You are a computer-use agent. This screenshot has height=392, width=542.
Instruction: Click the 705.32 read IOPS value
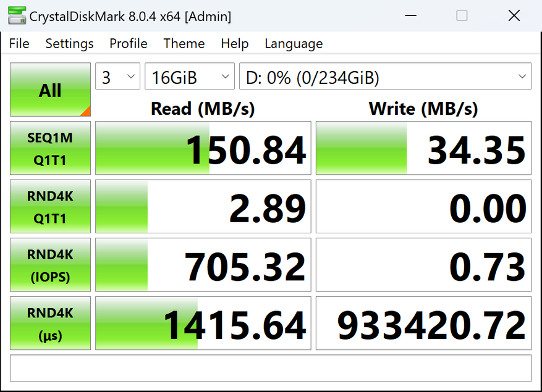(x=203, y=265)
